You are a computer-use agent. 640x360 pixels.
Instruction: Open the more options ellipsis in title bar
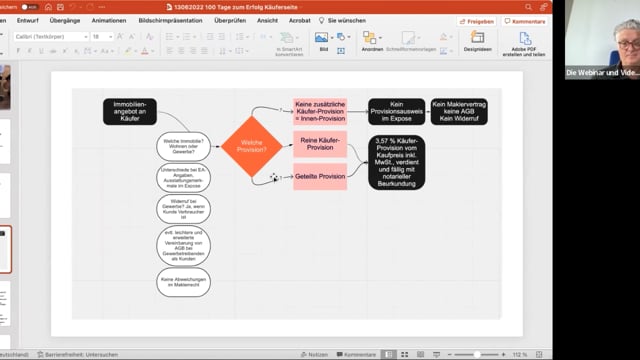102,7
